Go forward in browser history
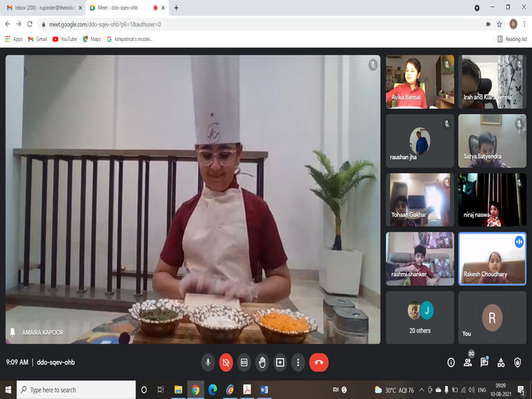Image resolution: width=532 pixels, height=399 pixels. pos(19,24)
